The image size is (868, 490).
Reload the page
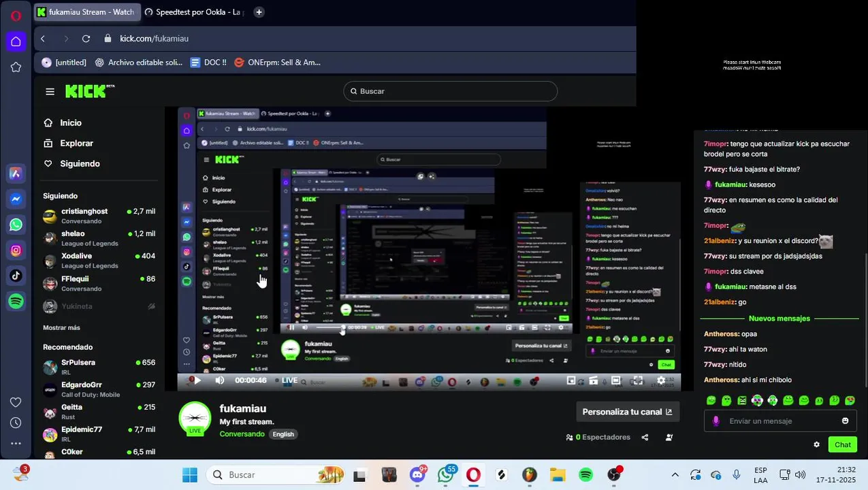click(x=86, y=39)
